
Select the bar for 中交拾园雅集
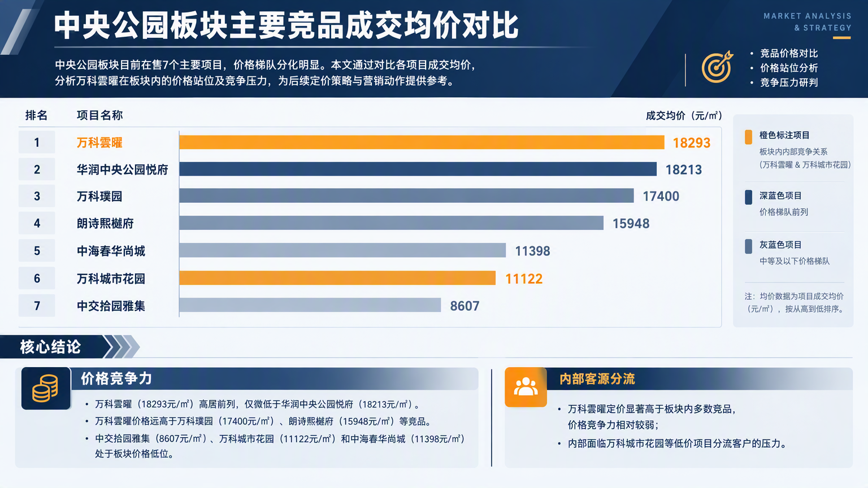310,305
